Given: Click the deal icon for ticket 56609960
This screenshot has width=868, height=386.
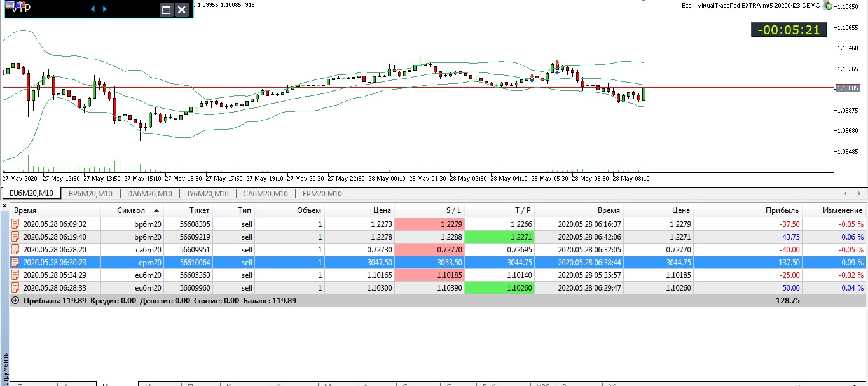Looking at the screenshot, I should [x=16, y=287].
